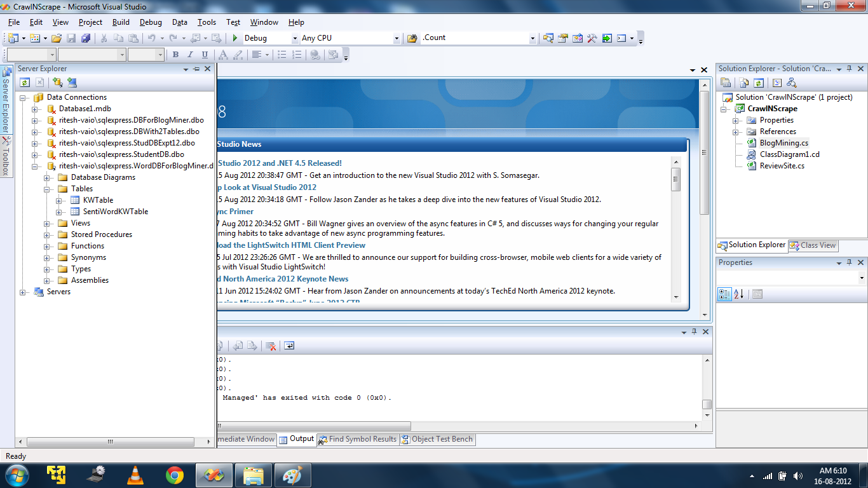Switch to the Class View tab
The height and width of the screenshot is (488, 868).
[813, 245]
